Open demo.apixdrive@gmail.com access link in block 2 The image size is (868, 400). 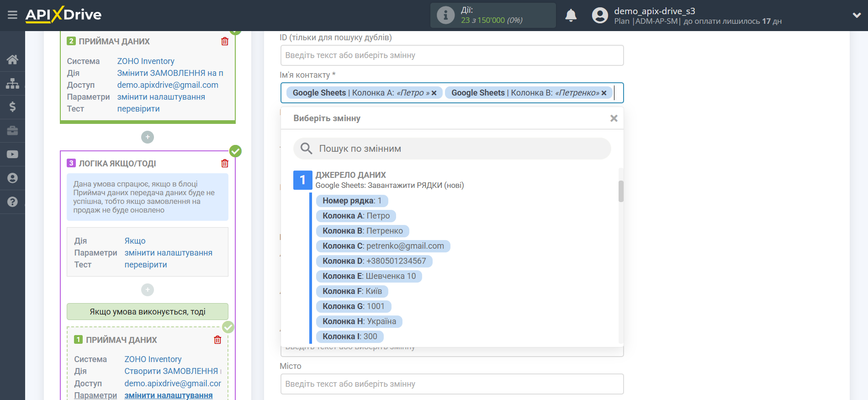(168, 85)
